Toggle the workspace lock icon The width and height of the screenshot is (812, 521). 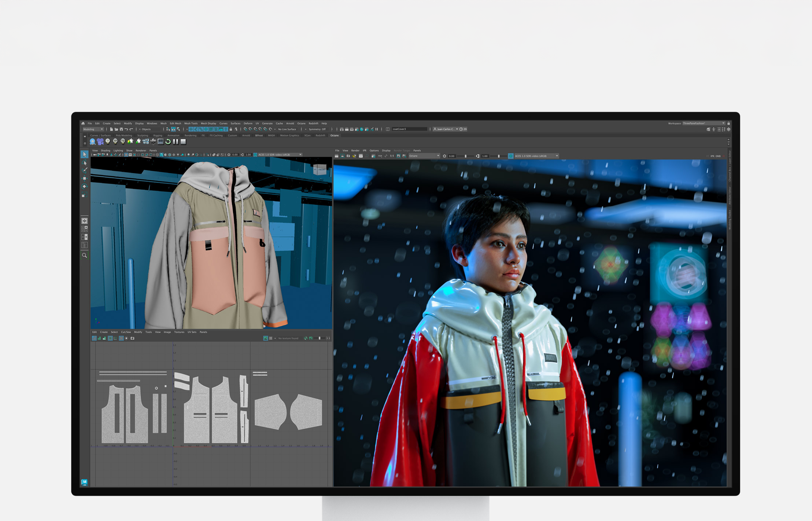point(728,124)
